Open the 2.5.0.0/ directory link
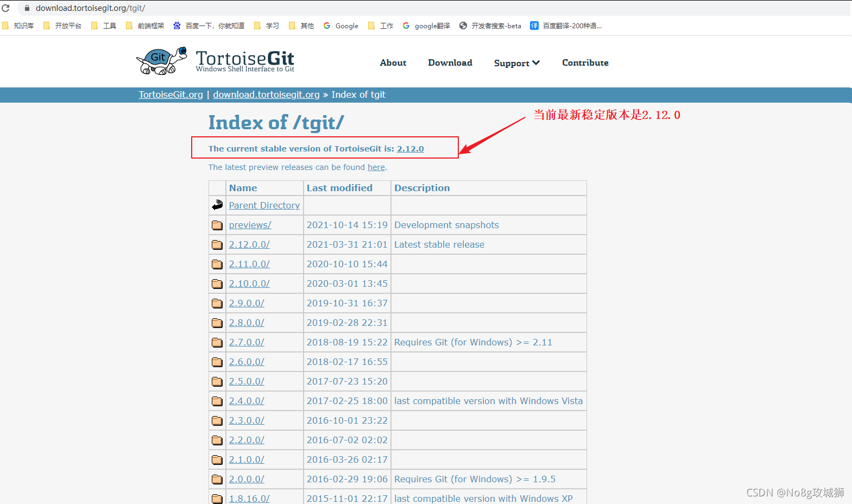Image resolution: width=852 pixels, height=504 pixels. tap(247, 381)
